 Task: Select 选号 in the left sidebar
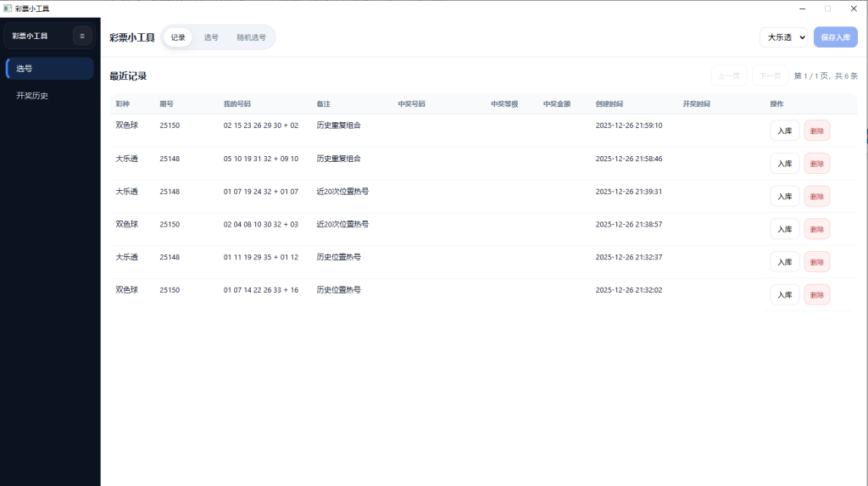coord(49,69)
